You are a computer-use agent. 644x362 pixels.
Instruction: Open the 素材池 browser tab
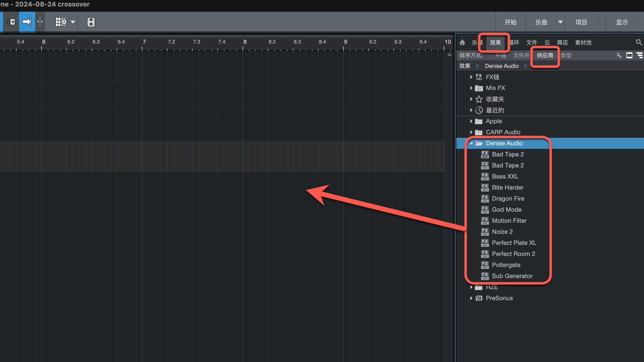pos(583,43)
